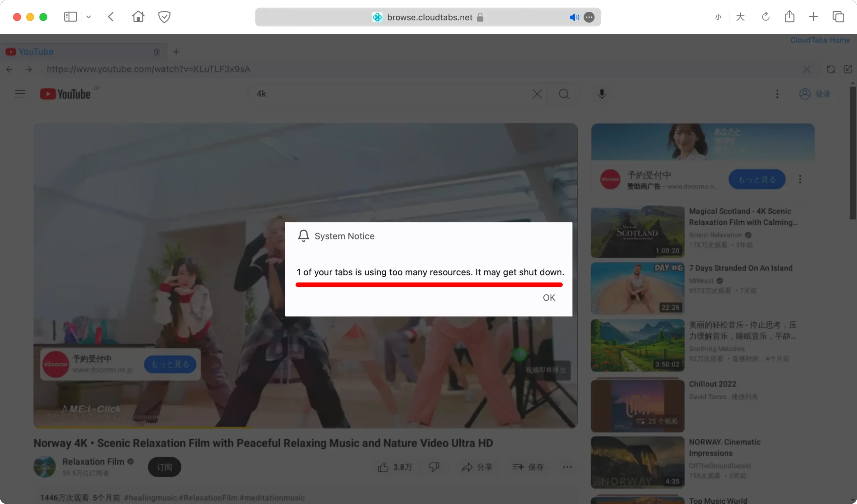Image resolution: width=857 pixels, height=504 pixels.
Task: Open the Share icon in toolbar
Action: (x=790, y=16)
